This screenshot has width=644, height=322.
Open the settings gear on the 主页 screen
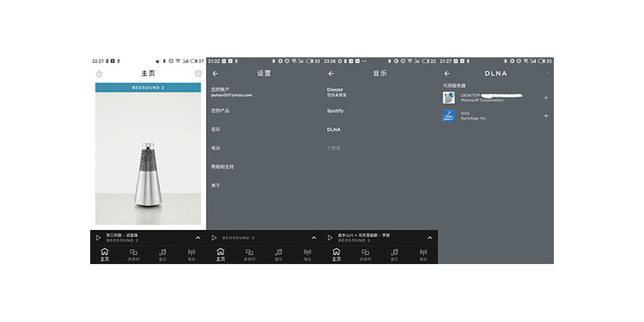point(198,74)
